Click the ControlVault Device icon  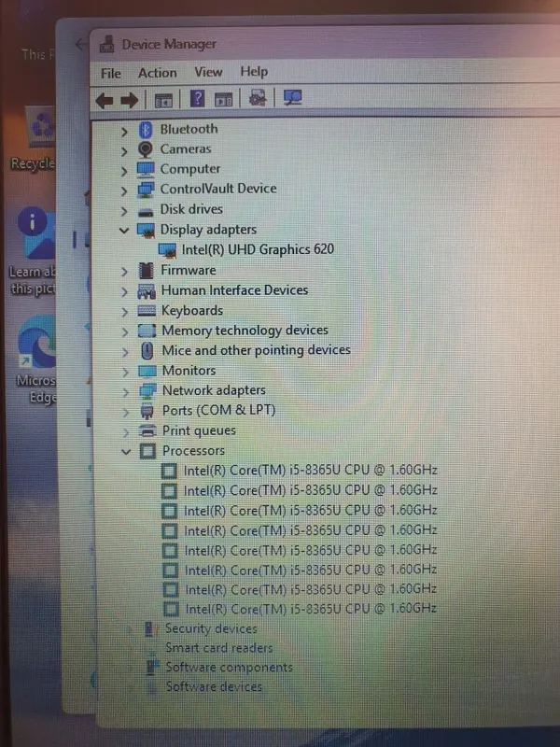146,190
